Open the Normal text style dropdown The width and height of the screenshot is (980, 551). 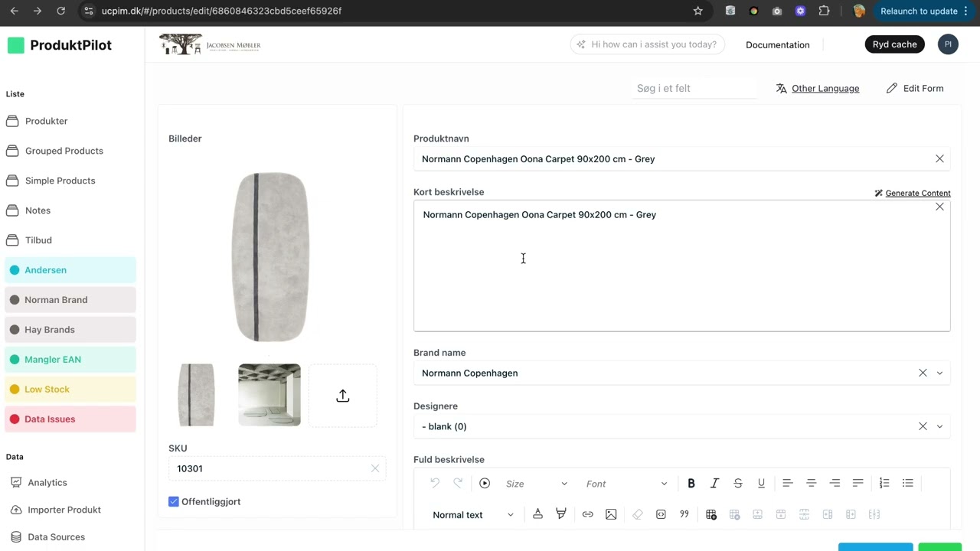(x=472, y=514)
